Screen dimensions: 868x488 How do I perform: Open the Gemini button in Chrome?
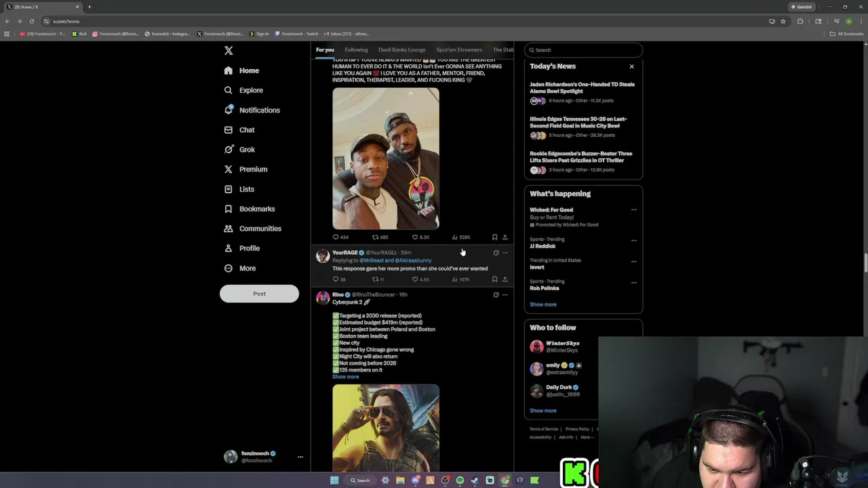(801, 7)
